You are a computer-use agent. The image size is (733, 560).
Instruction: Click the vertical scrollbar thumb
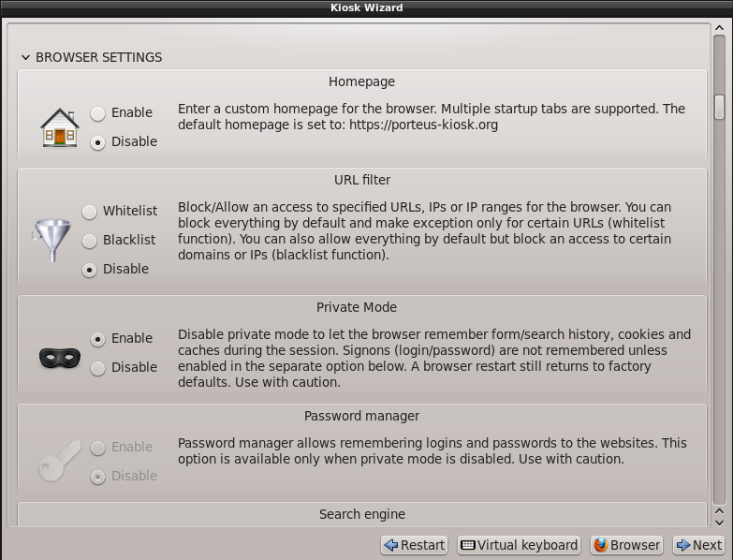pyautogui.click(x=720, y=107)
